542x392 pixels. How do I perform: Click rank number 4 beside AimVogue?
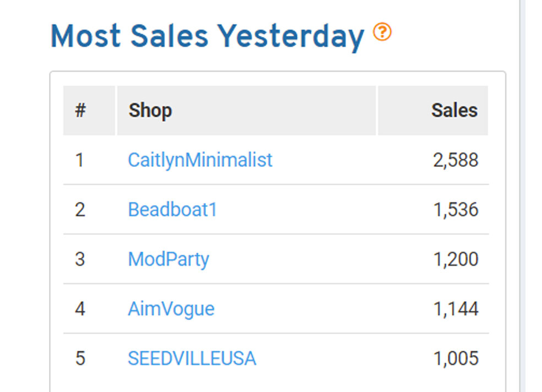80,309
